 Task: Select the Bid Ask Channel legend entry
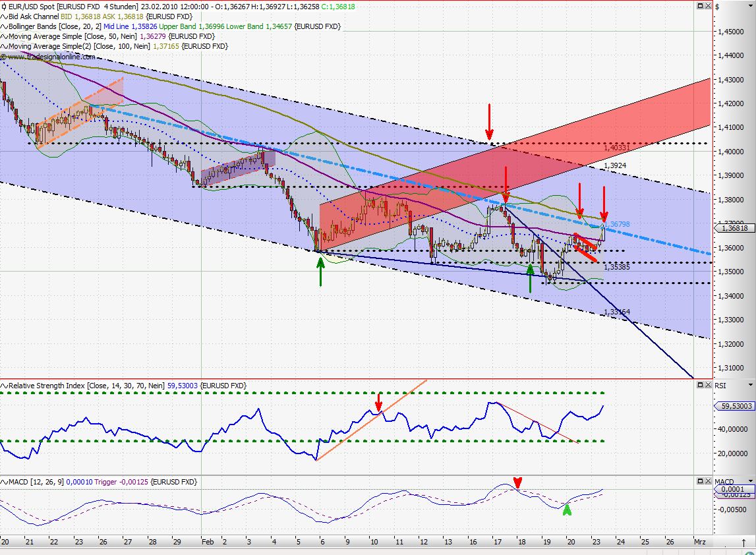point(100,16)
